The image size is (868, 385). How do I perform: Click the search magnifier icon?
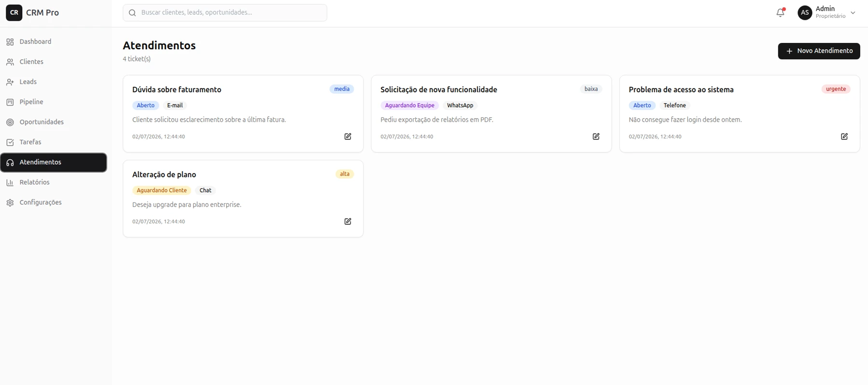click(132, 13)
